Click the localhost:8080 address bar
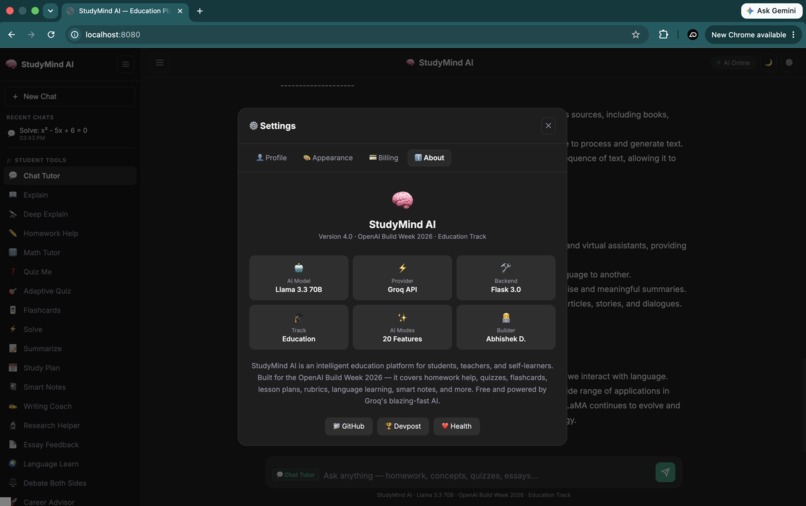This screenshot has width=806, height=506. 355,34
